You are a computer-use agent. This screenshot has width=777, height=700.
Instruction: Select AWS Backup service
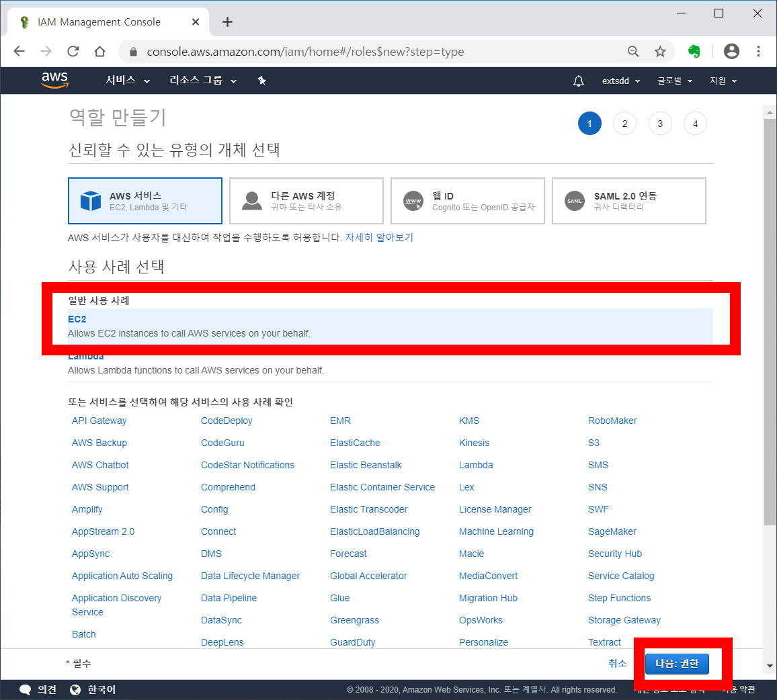pos(99,443)
